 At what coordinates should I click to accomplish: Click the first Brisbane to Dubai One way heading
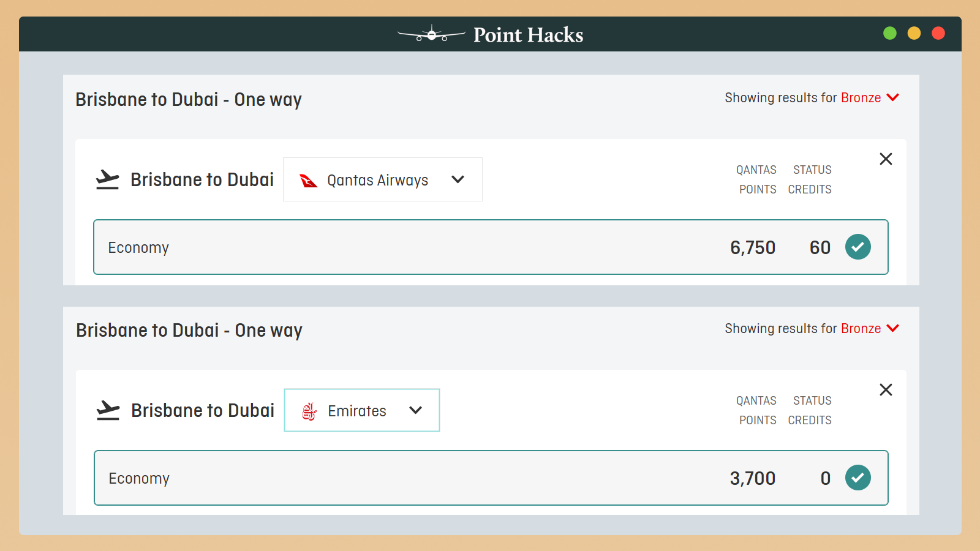coord(189,100)
